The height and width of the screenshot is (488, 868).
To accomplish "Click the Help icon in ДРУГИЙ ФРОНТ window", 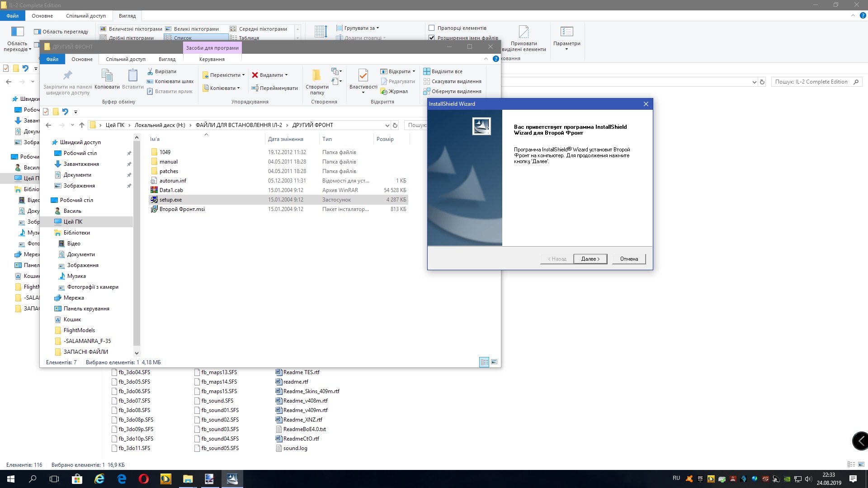I will [496, 59].
